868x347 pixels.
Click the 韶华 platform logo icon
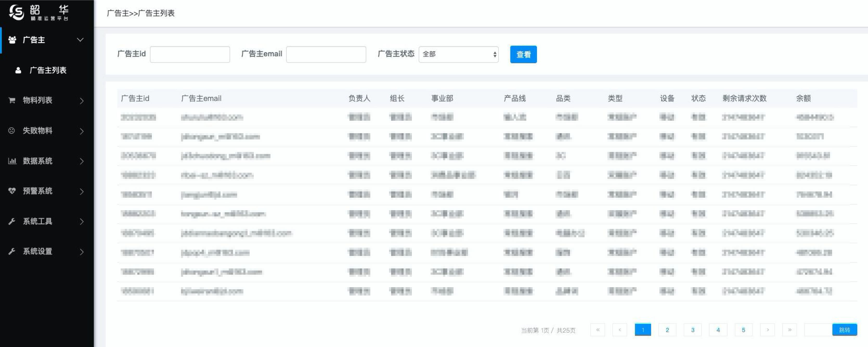tap(16, 12)
